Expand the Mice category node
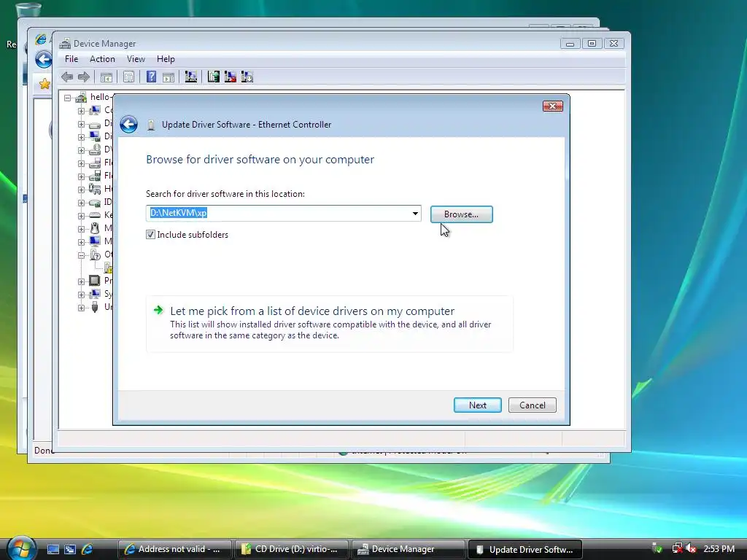The image size is (747, 560). click(81, 228)
